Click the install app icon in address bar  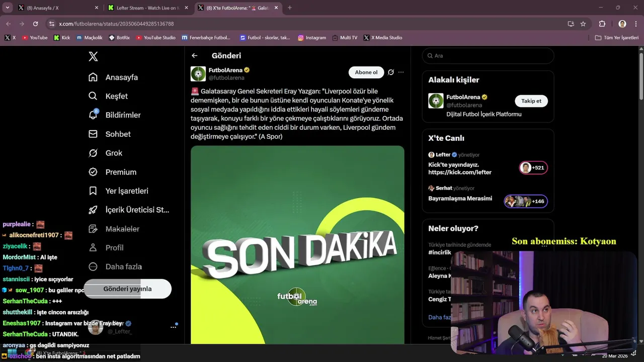click(x=571, y=24)
